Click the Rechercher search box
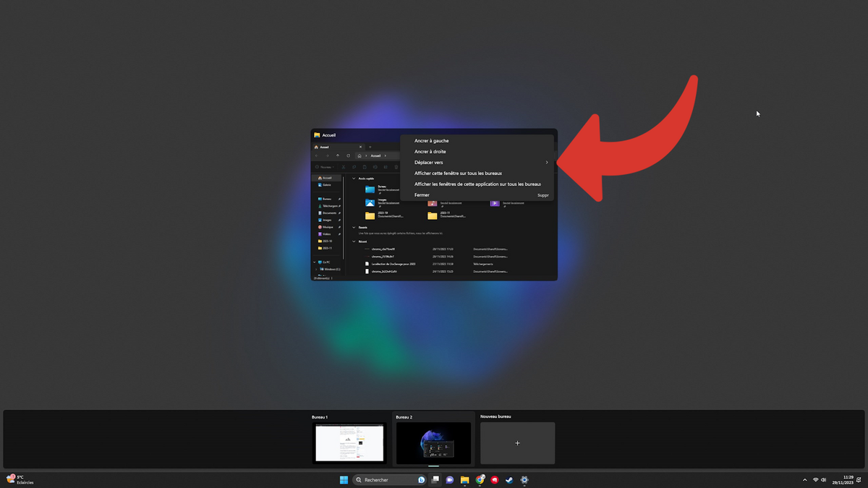The image size is (868, 488). tap(389, 480)
